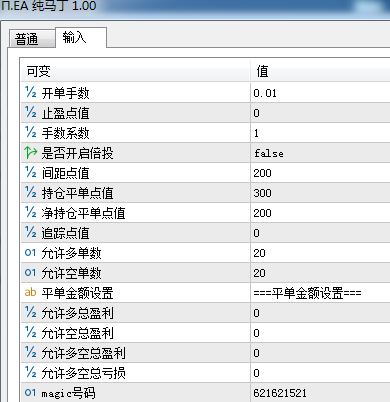Click the double-type icon beside 手数系数
Viewport: 390px width, 402px height.
tap(31, 132)
